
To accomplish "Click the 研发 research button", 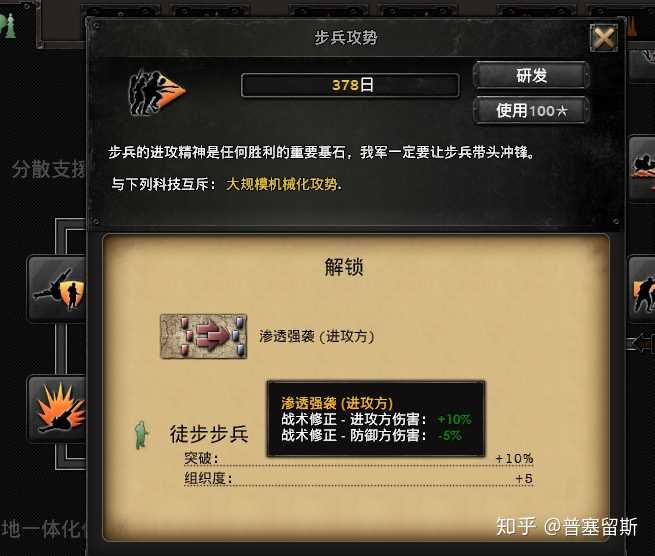I will 531,76.
